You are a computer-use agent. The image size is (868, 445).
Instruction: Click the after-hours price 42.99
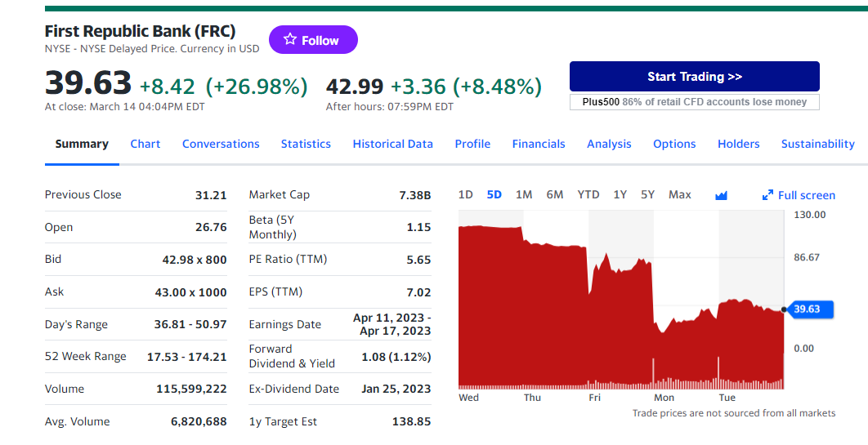tap(354, 87)
